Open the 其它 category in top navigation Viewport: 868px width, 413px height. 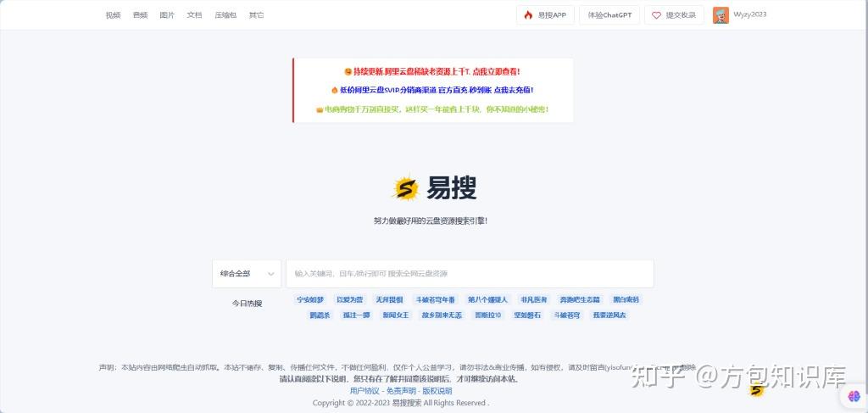point(256,15)
